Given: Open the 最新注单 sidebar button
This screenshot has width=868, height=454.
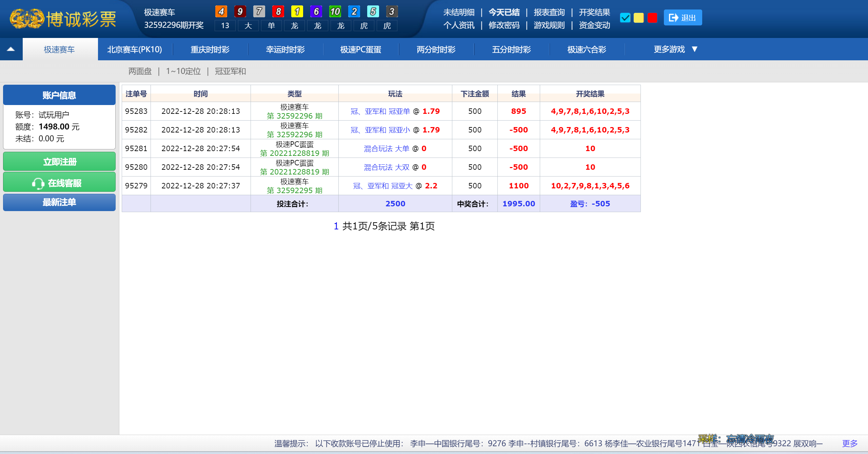Looking at the screenshot, I should pyautogui.click(x=59, y=202).
